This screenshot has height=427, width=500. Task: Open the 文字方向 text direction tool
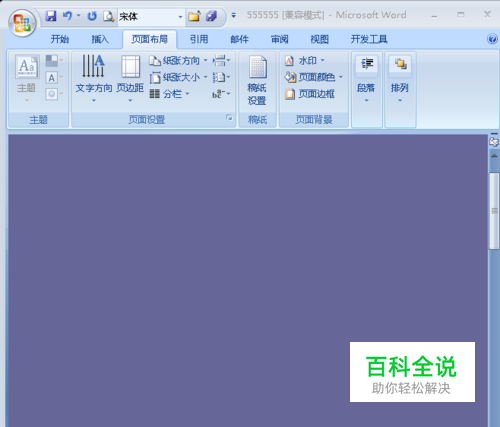94,78
